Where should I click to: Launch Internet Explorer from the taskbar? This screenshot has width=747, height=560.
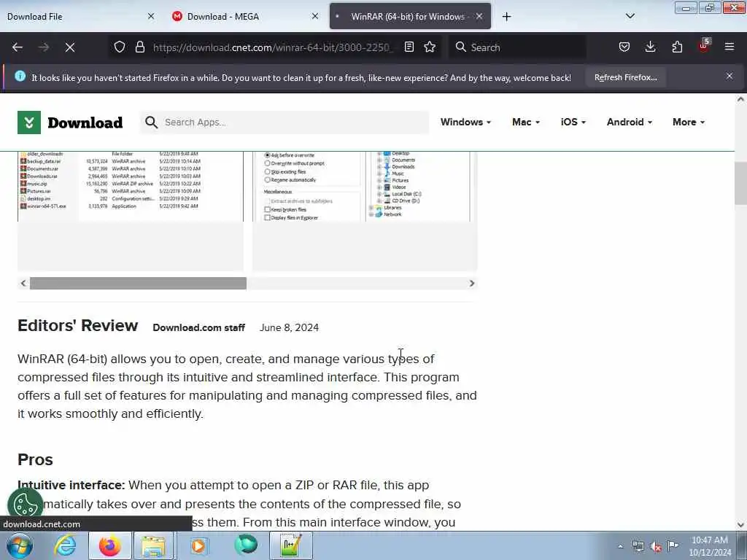[65, 545]
